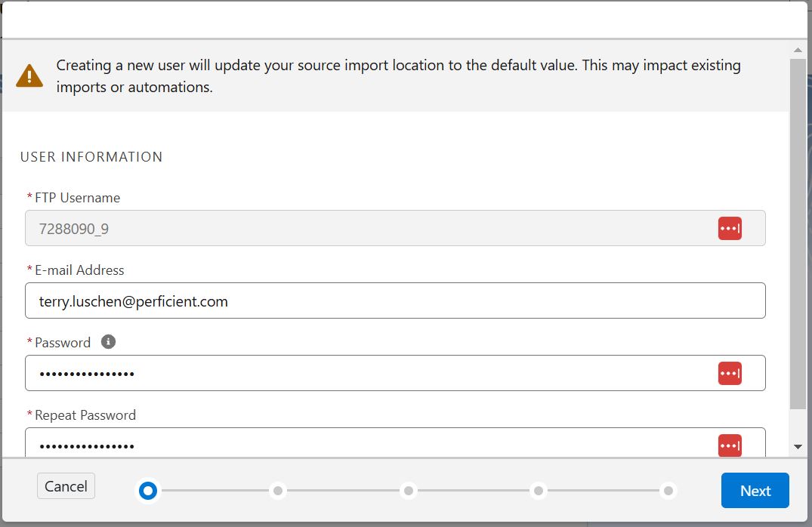Click the copy icon beside FTP Username
The height and width of the screenshot is (527, 812).
730,227
